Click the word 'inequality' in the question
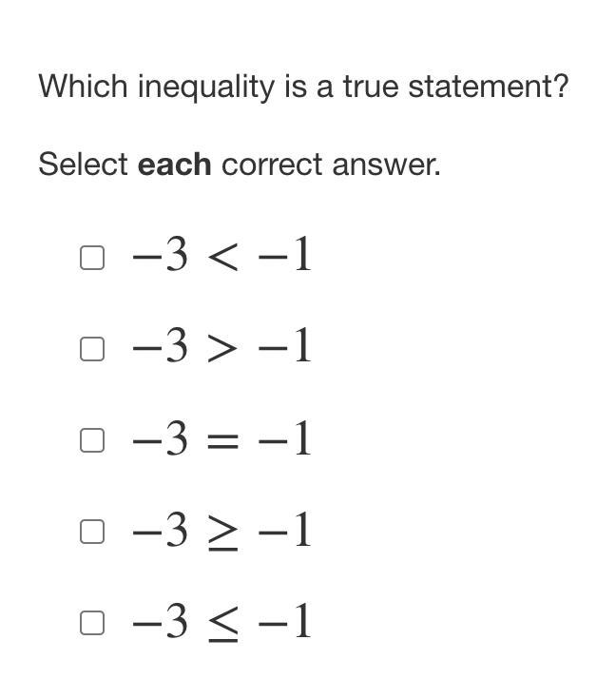The image size is (616, 698). click(206, 87)
